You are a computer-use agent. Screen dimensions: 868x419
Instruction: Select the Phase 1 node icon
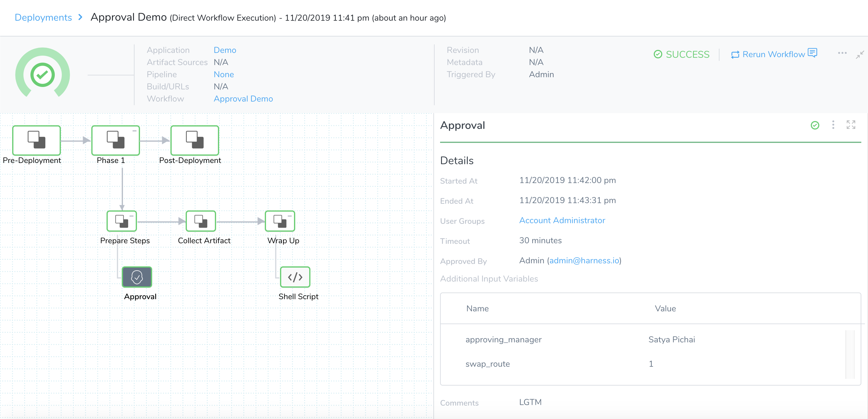(x=116, y=140)
